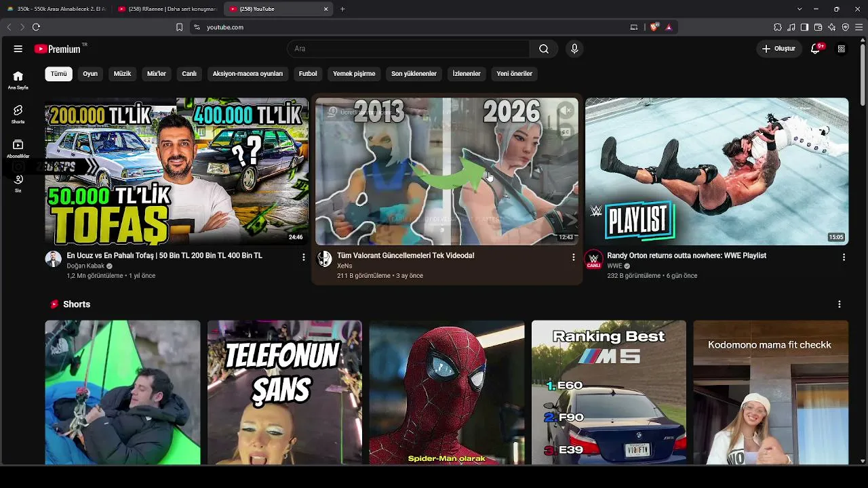Open the Tofaş video title link
This screenshot has height=488, width=868.
[x=164, y=256]
